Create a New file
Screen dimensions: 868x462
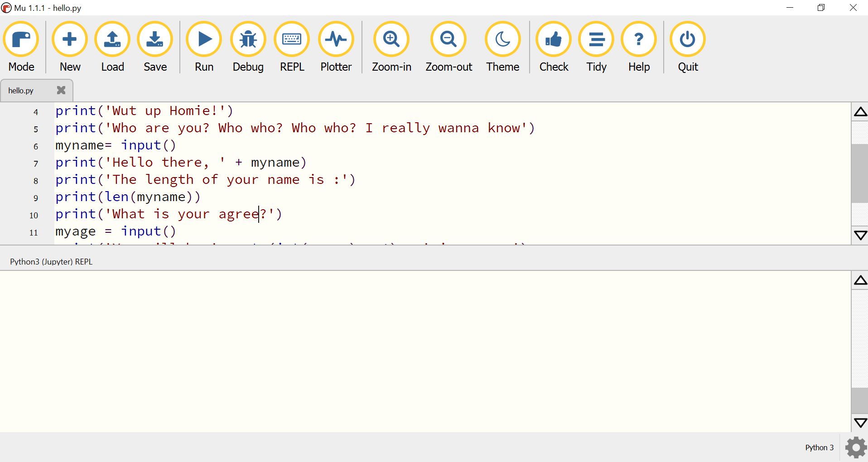pos(70,47)
